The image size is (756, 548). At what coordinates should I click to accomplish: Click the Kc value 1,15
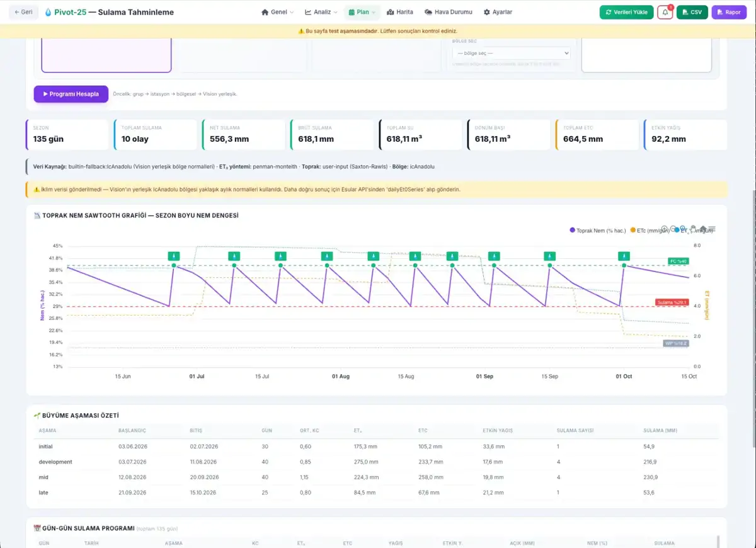coord(306,477)
